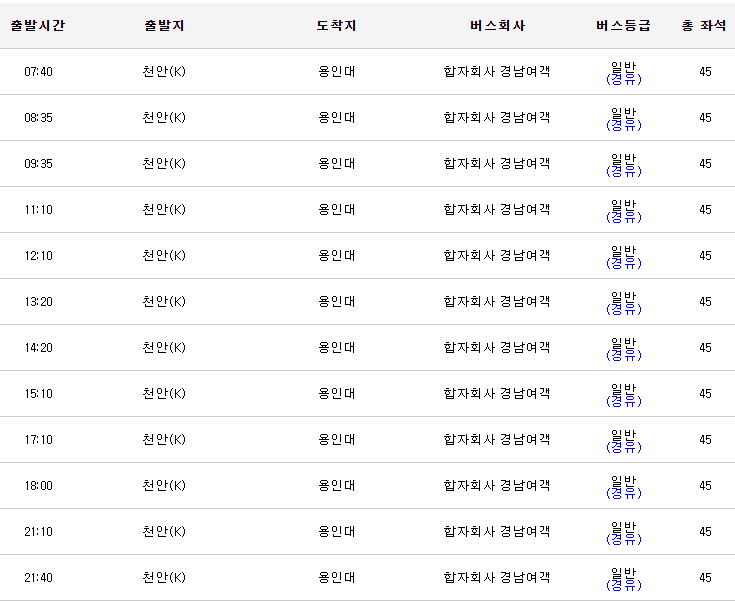Click 합자회사 경남여객 in the 07:40 row
Screen dimensions: 735x602
[x=497, y=72]
